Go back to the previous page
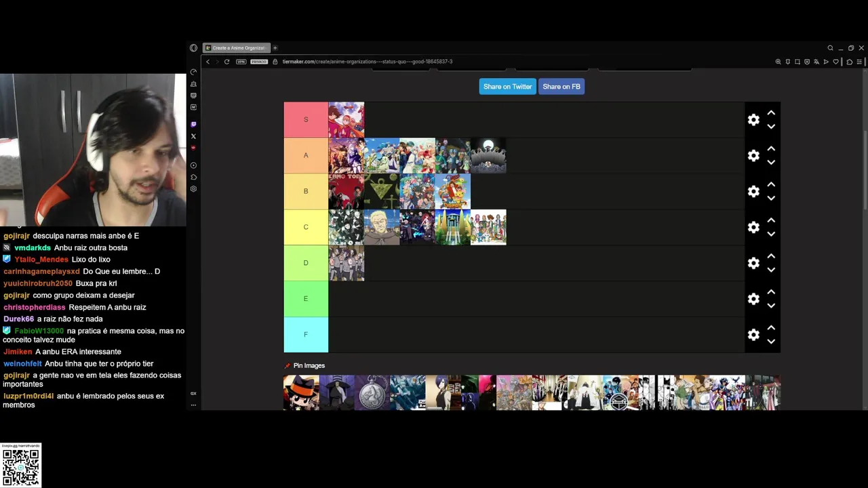Viewport: 868px width, 488px height. (208, 62)
